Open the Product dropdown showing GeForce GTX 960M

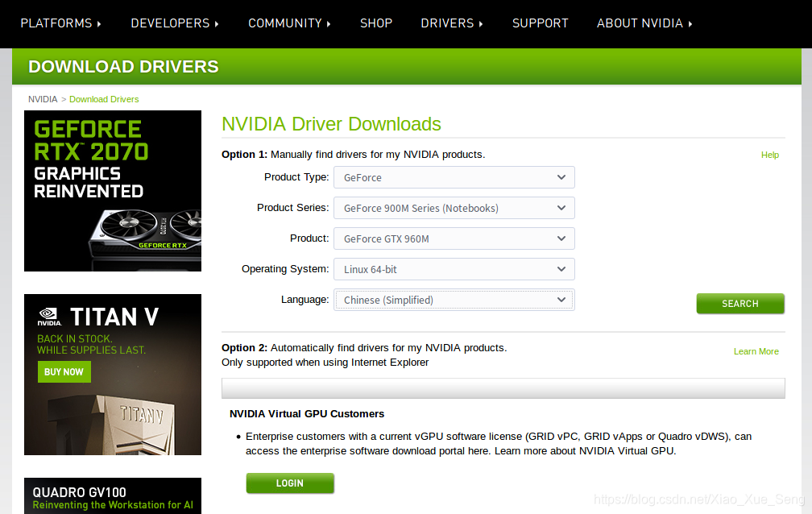[454, 238]
